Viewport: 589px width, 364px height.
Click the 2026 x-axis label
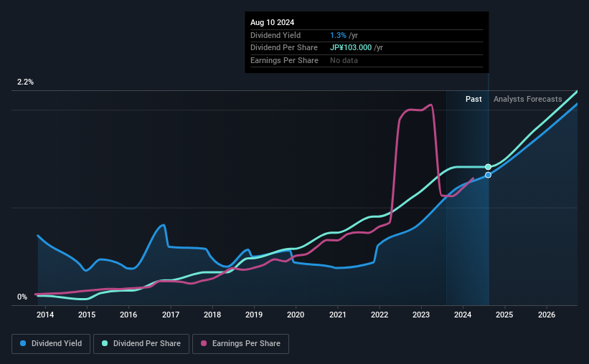(547, 315)
